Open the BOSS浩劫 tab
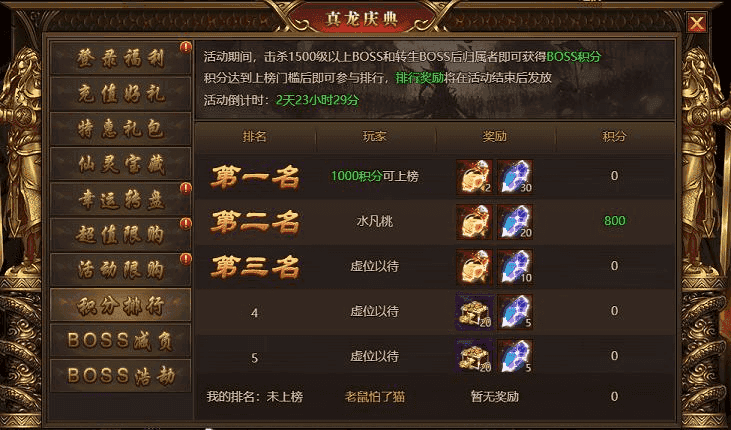Image resolution: width=731 pixels, height=430 pixels. click(120, 376)
